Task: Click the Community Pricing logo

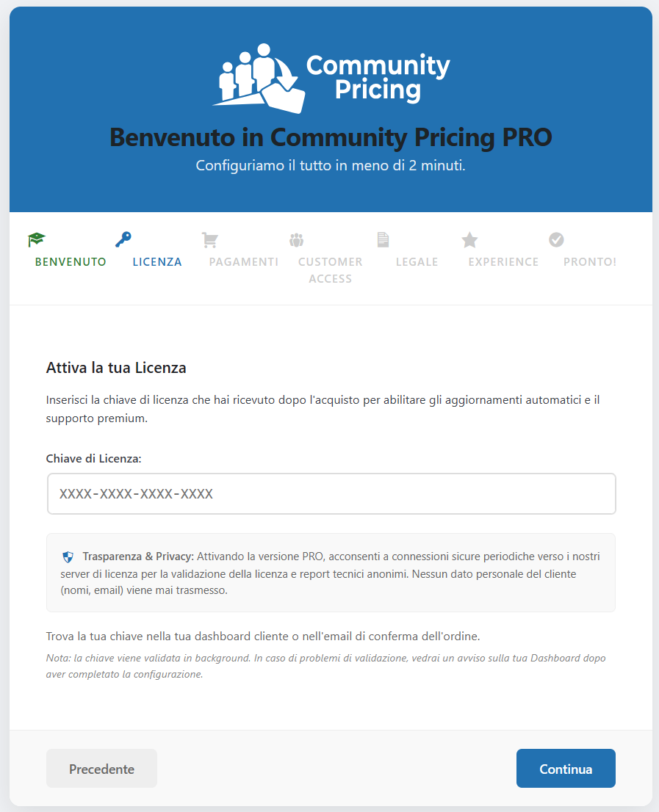Action: tap(331, 79)
